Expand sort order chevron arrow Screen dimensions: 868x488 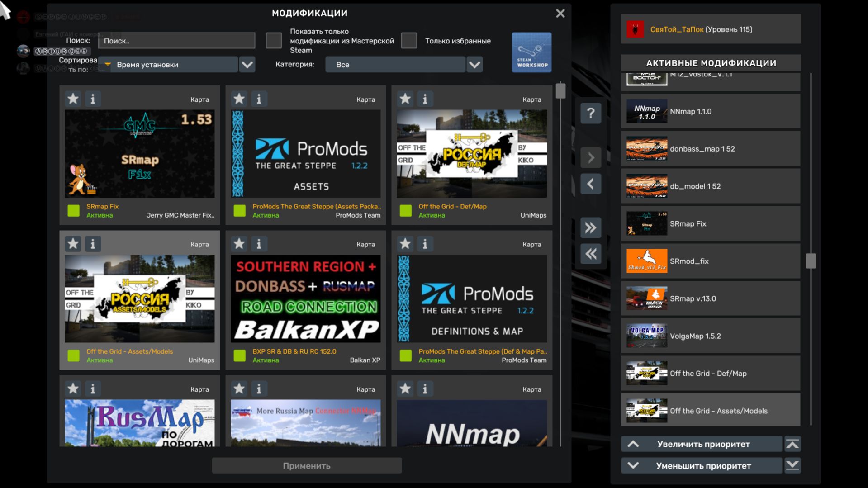(247, 65)
